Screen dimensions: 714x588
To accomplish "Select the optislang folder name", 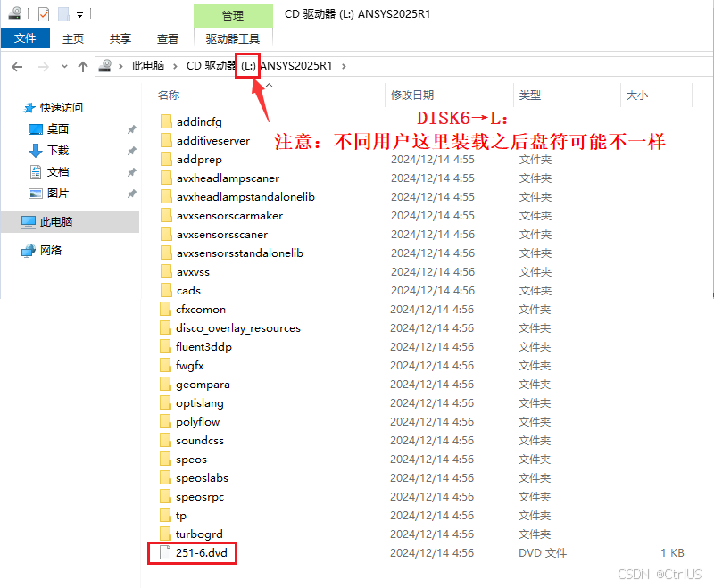I will pyautogui.click(x=199, y=403).
